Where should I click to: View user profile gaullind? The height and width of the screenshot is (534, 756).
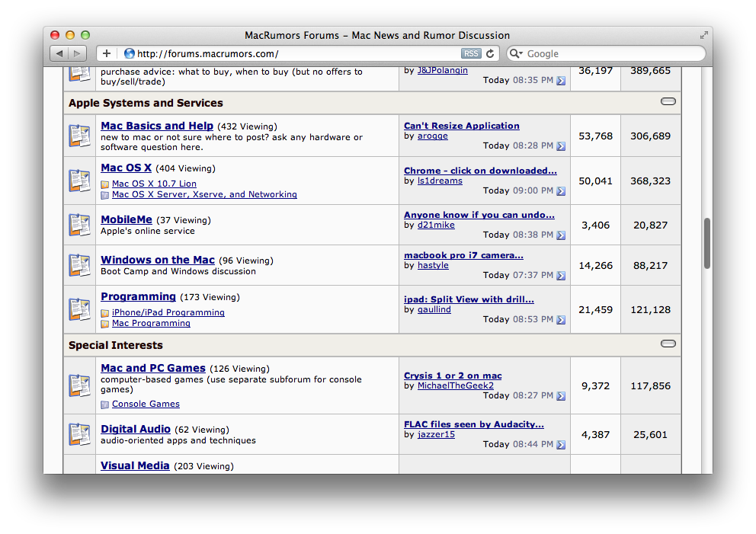(x=434, y=309)
